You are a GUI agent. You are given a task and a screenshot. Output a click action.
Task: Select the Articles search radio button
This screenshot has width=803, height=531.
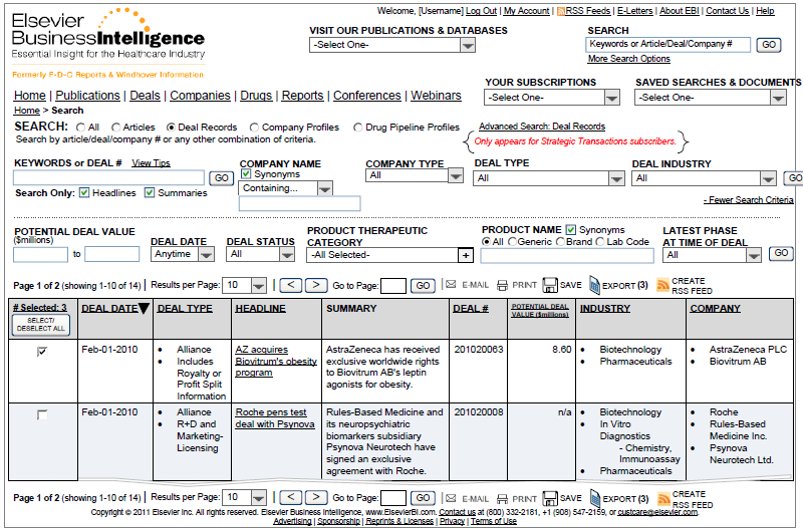[x=116, y=127]
